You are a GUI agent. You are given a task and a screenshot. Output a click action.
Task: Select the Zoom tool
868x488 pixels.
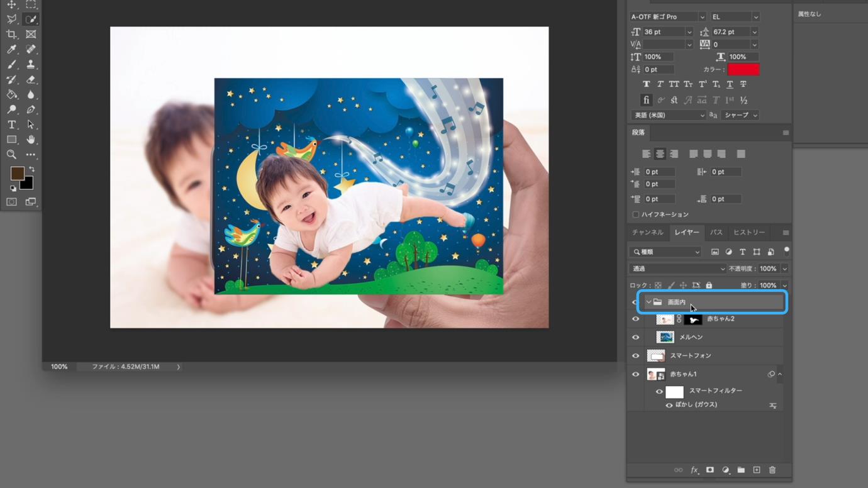point(11,155)
